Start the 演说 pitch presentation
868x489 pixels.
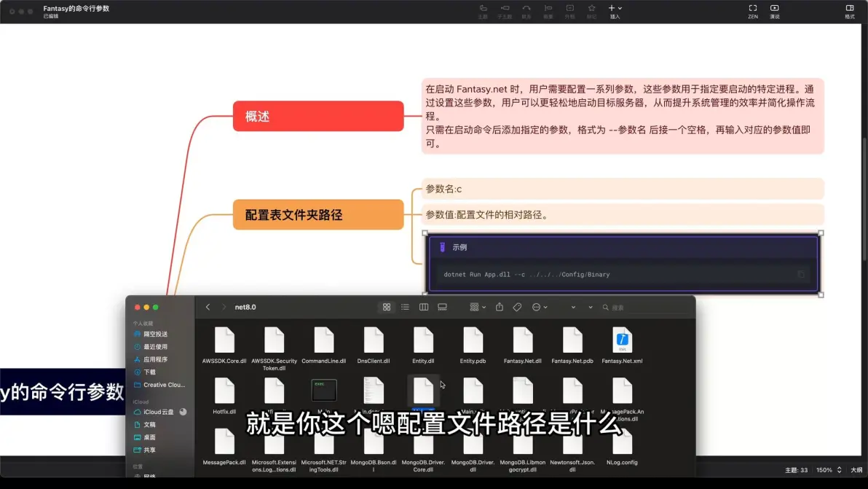pyautogui.click(x=775, y=11)
